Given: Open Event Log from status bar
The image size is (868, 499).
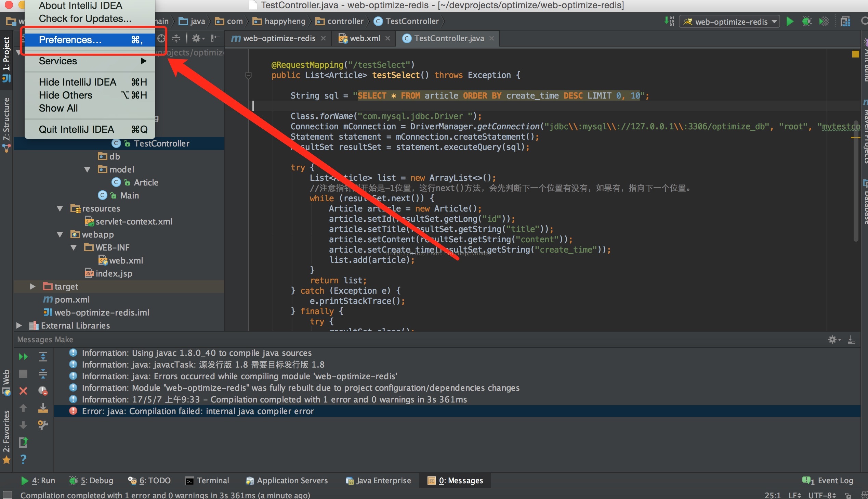Looking at the screenshot, I should coord(828,481).
